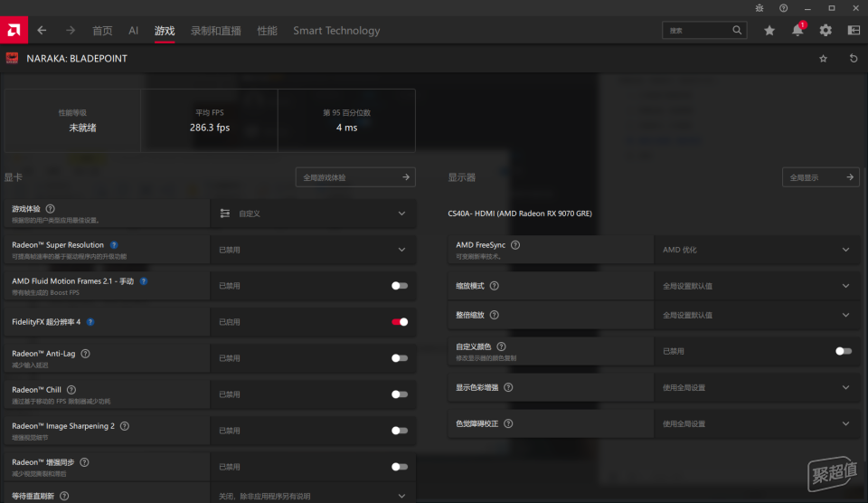
Task: Show help for Radeon Image Sharpening 2
Action: click(125, 426)
